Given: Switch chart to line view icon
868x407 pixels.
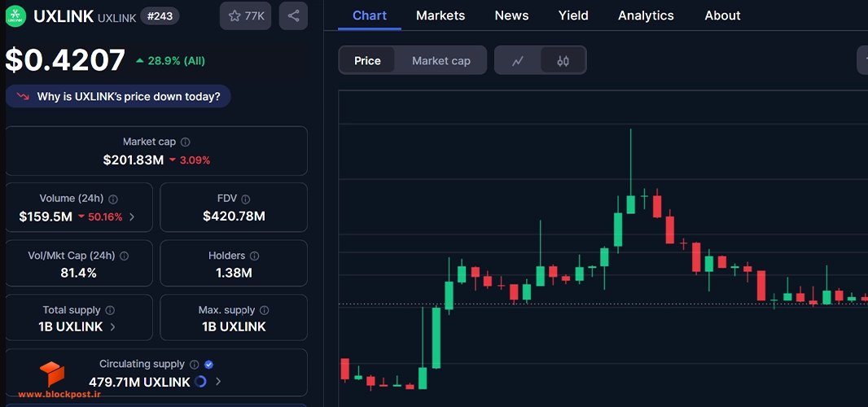Looking at the screenshot, I should point(518,60).
